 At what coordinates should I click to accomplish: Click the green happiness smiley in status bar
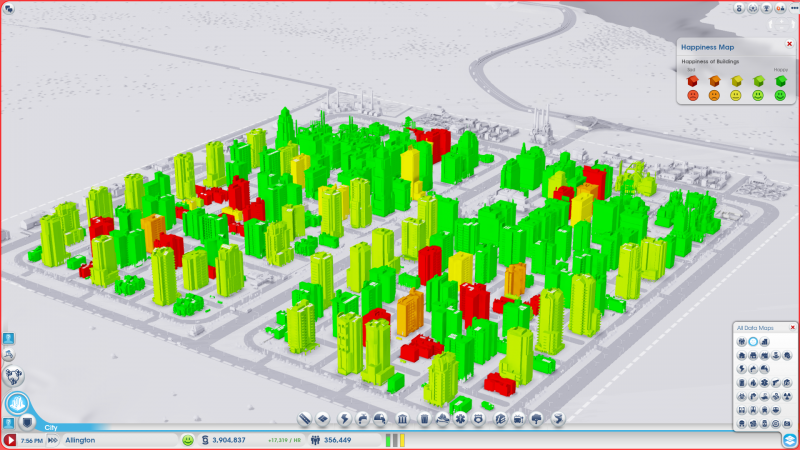pos(188,440)
